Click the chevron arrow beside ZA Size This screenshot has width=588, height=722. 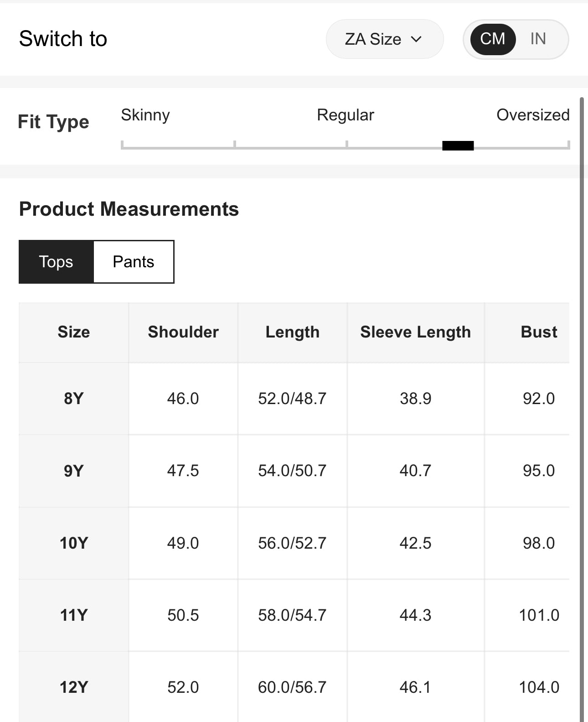[416, 39]
